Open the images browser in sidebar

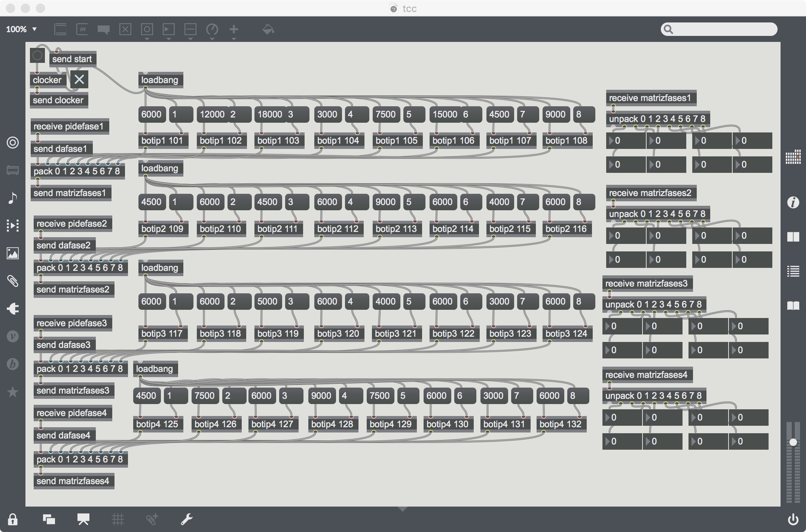pyautogui.click(x=12, y=253)
